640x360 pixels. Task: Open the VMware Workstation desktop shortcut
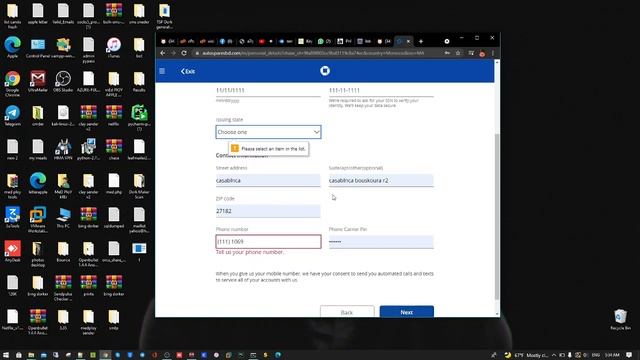38,220
